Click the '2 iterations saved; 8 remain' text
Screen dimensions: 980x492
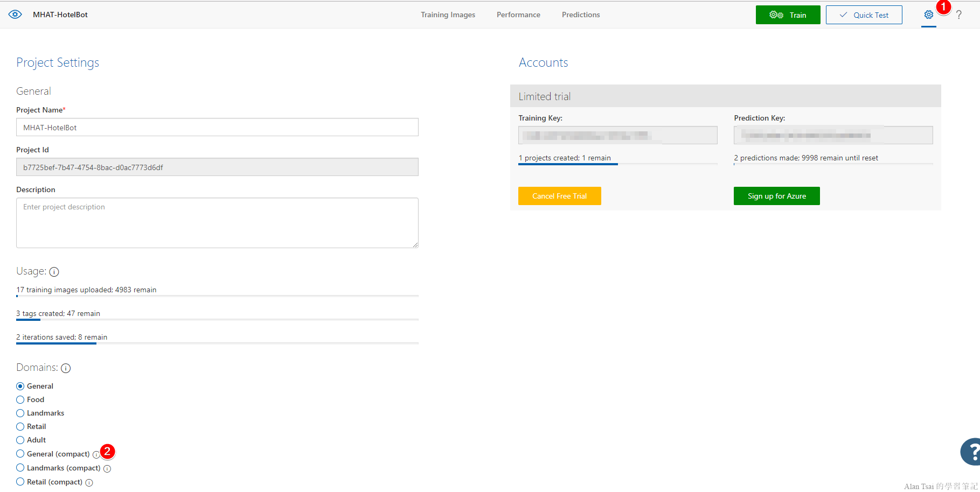61,337
